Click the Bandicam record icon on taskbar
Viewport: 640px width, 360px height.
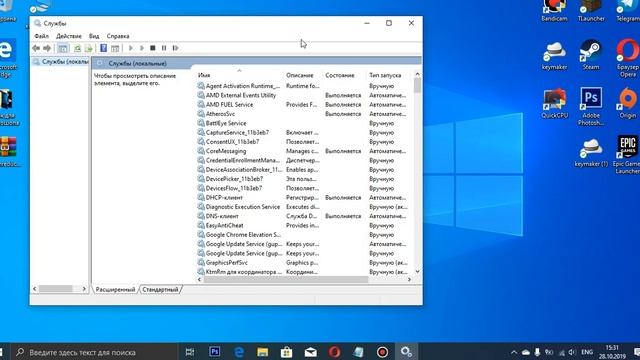pyautogui.click(x=382, y=352)
